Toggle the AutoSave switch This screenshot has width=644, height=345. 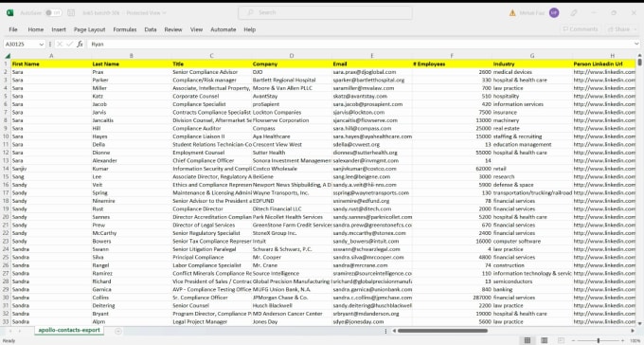tap(53, 13)
